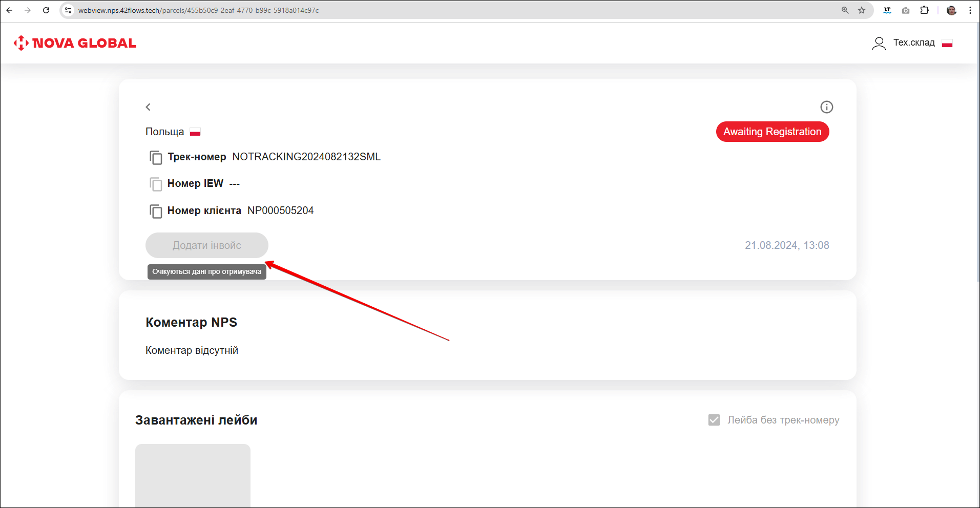This screenshot has width=980, height=508.
Task: Copy the client number NP000505204
Action: pyautogui.click(x=156, y=211)
